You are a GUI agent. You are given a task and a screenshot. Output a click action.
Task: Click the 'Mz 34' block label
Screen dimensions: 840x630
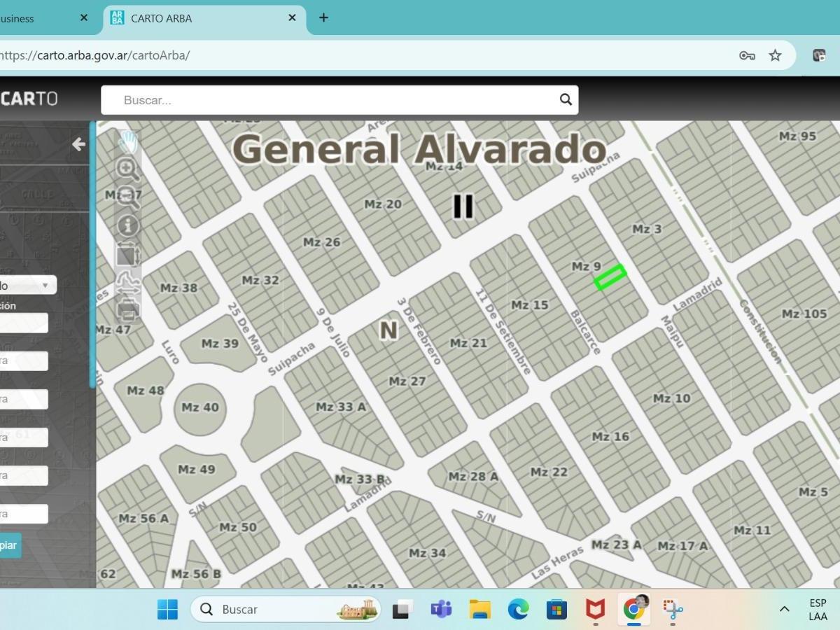coord(427,553)
